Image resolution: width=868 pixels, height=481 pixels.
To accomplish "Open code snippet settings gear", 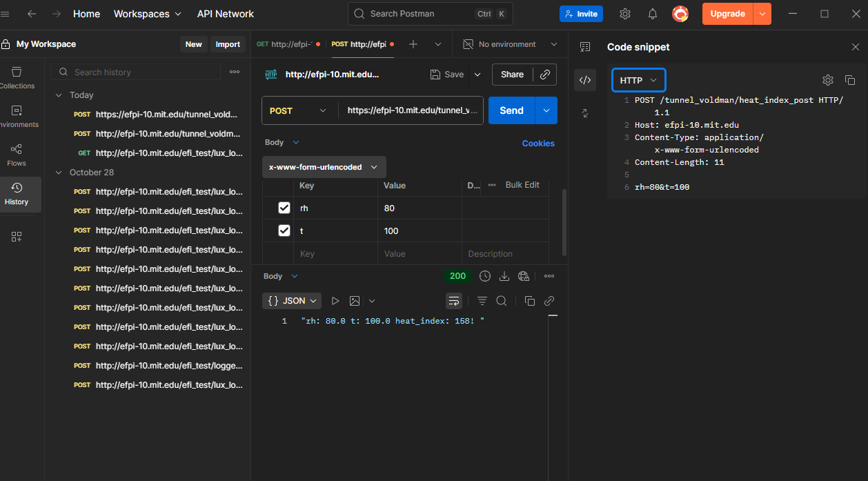I will point(828,80).
